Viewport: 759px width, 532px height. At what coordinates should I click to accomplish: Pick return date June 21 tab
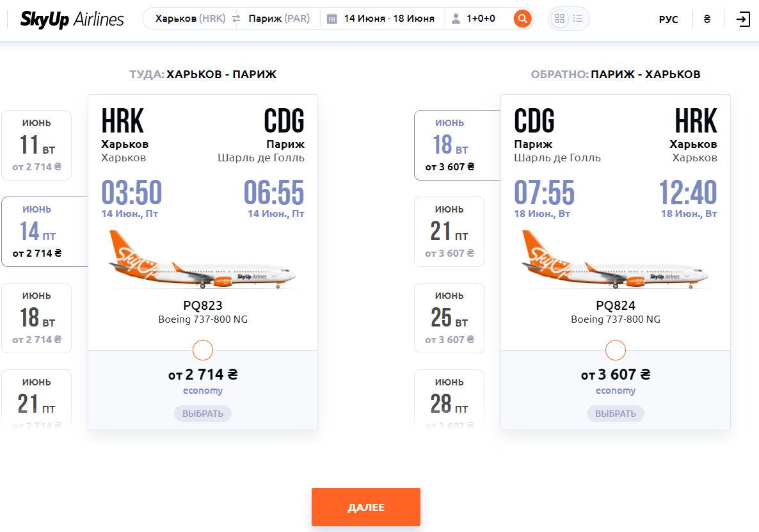pyautogui.click(x=449, y=232)
